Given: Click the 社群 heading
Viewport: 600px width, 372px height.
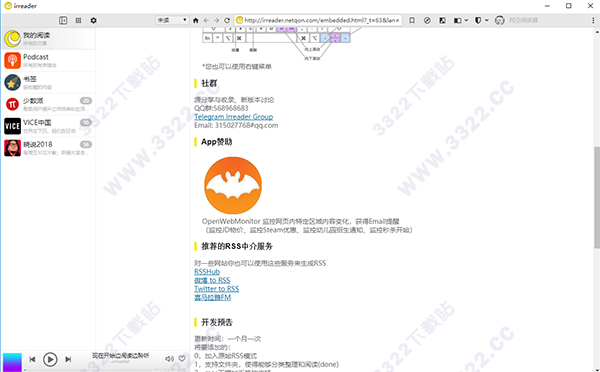Looking at the screenshot, I should click(x=209, y=83).
